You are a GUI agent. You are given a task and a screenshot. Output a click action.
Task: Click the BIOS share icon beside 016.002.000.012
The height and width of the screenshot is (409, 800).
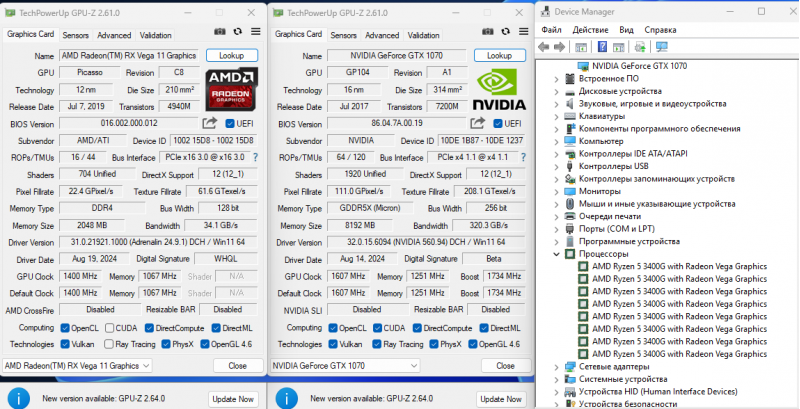(x=210, y=123)
